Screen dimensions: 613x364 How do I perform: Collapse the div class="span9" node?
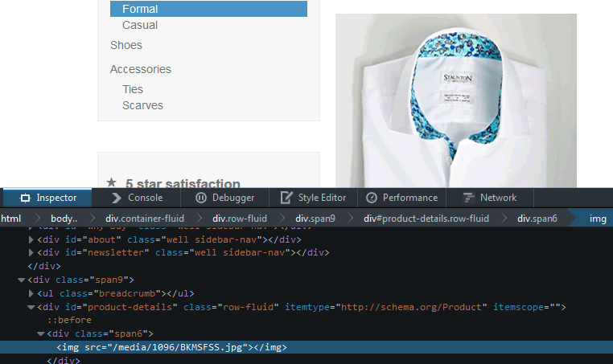(22, 280)
